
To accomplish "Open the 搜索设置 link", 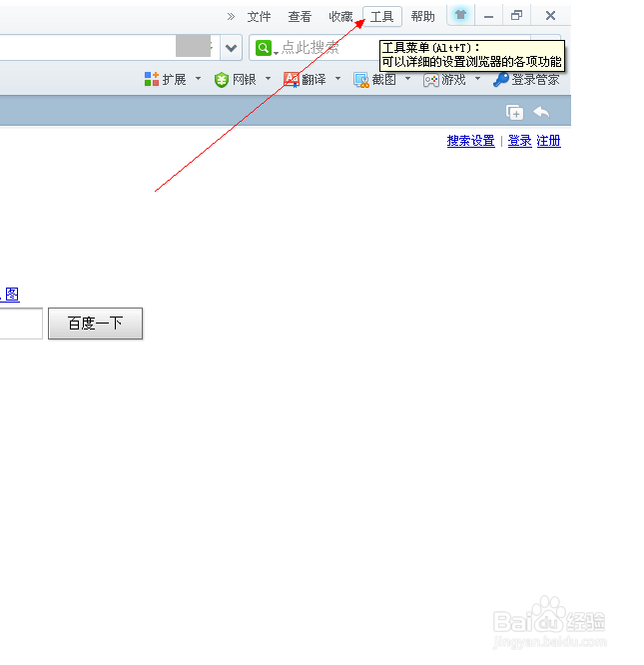I will 470,141.
